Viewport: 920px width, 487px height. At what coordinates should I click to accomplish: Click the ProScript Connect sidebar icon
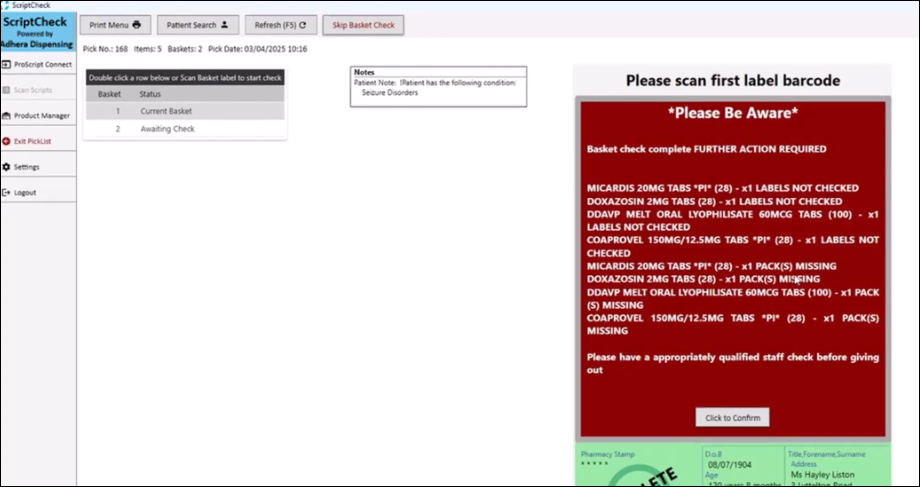click(x=6, y=65)
